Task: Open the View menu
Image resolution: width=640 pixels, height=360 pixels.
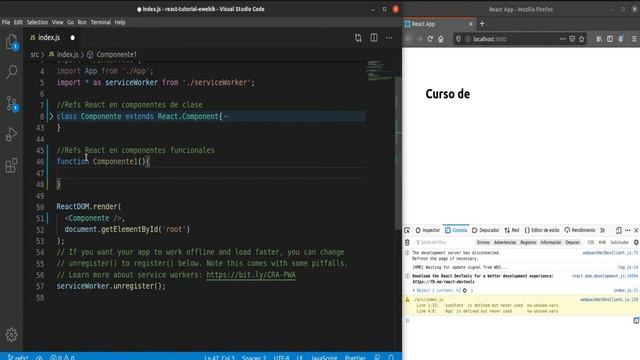Action: click(x=58, y=22)
